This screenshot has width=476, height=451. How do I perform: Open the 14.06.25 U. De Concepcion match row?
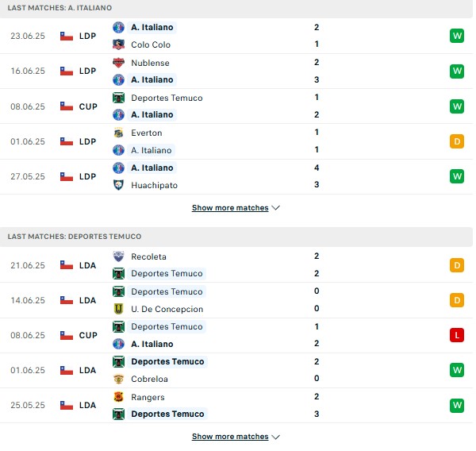click(x=236, y=300)
